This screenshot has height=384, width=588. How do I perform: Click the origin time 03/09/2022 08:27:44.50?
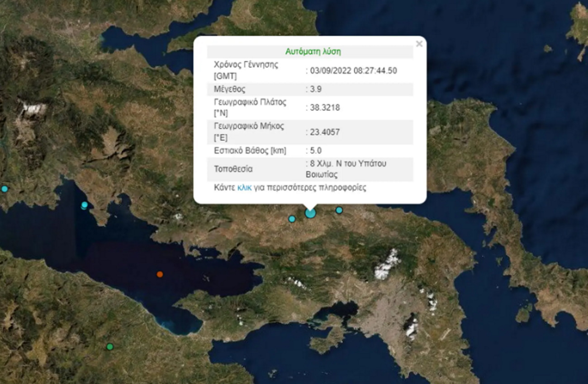(353, 70)
